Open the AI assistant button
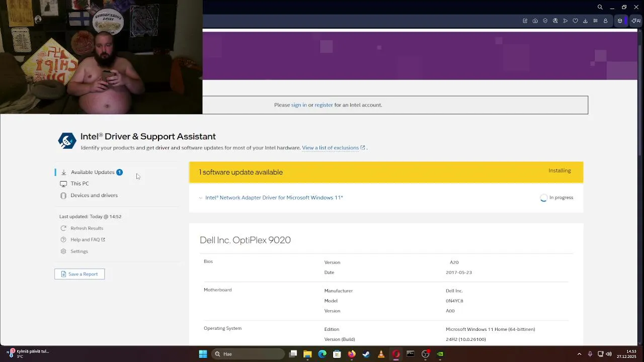 point(636,21)
